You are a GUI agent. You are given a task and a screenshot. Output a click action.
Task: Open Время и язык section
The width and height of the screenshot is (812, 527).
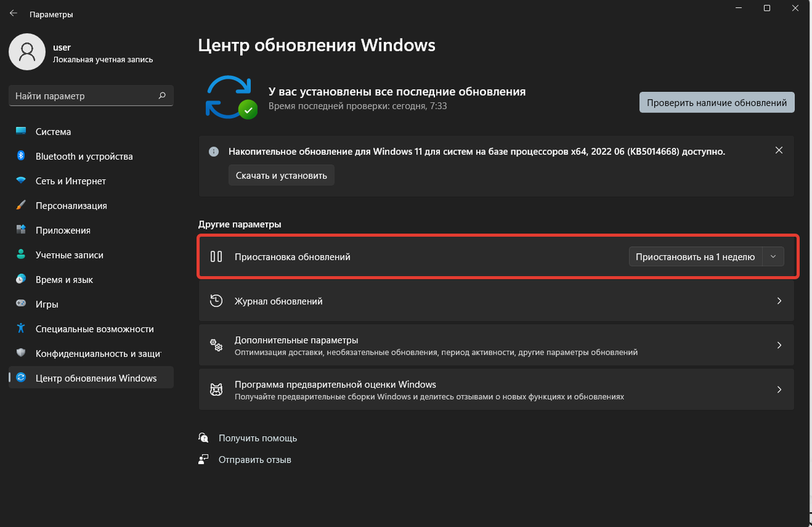(91, 279)
